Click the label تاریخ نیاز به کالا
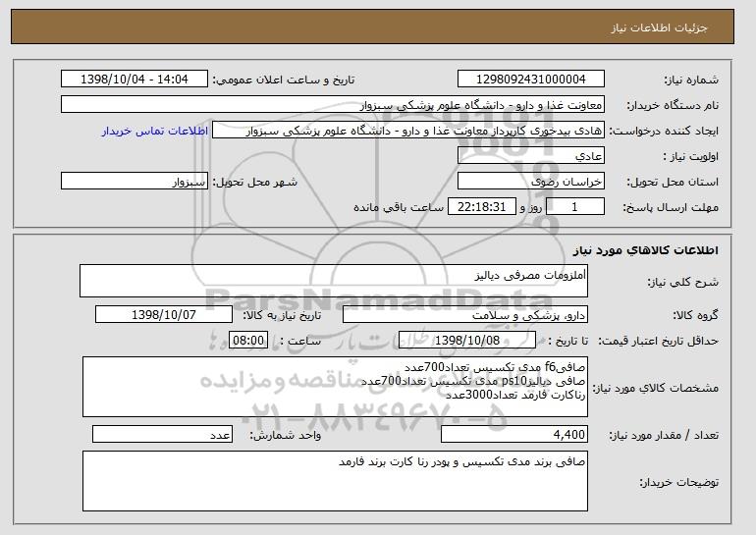The width and height of the screenshot is (756, 535). coord(282,315)
